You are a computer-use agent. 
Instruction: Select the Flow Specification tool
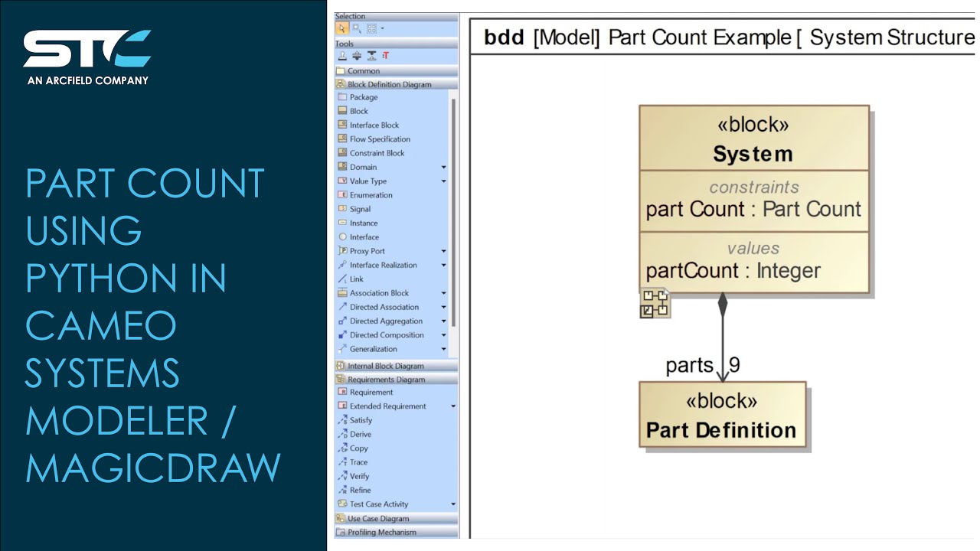tap(374, 139)
